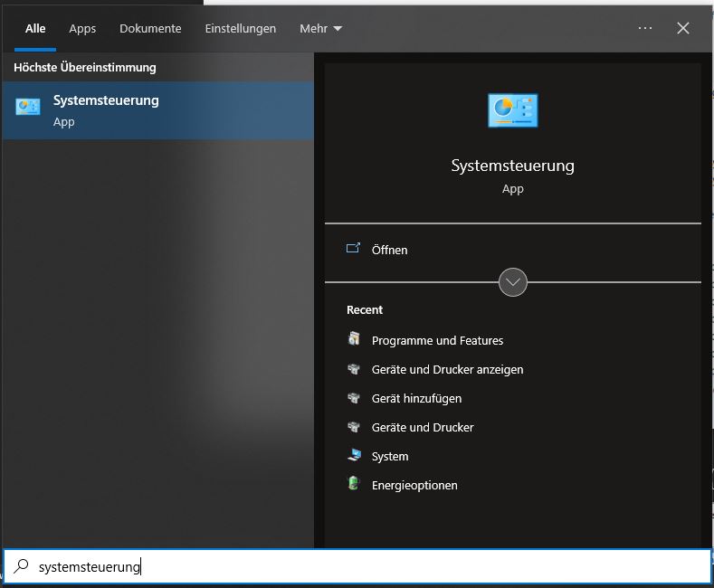
Task: Click the System monitor icon
Action: click(354, 456)
